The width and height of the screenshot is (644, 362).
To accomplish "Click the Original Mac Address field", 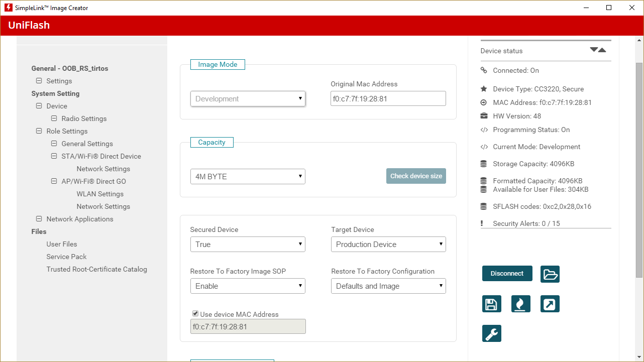I will click(388, 99).
